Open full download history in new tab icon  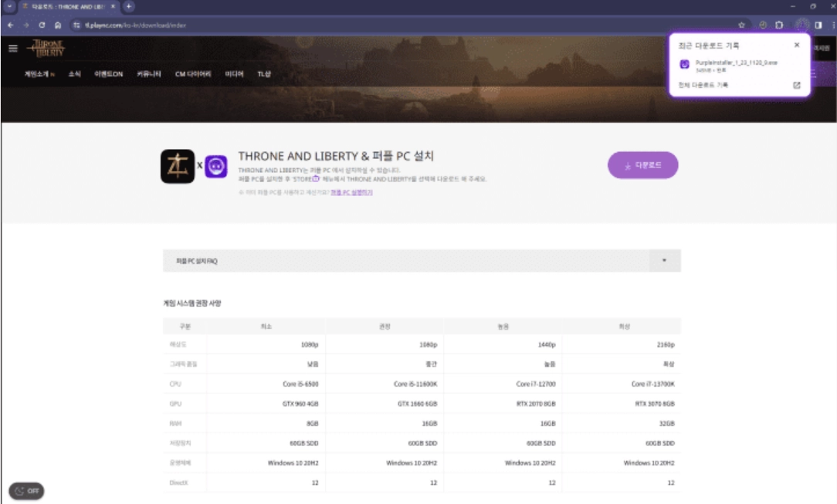[x=796, y=86]
